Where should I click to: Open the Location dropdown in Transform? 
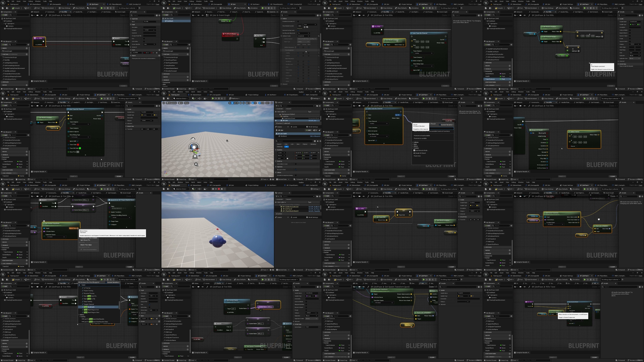pos(282,153)
